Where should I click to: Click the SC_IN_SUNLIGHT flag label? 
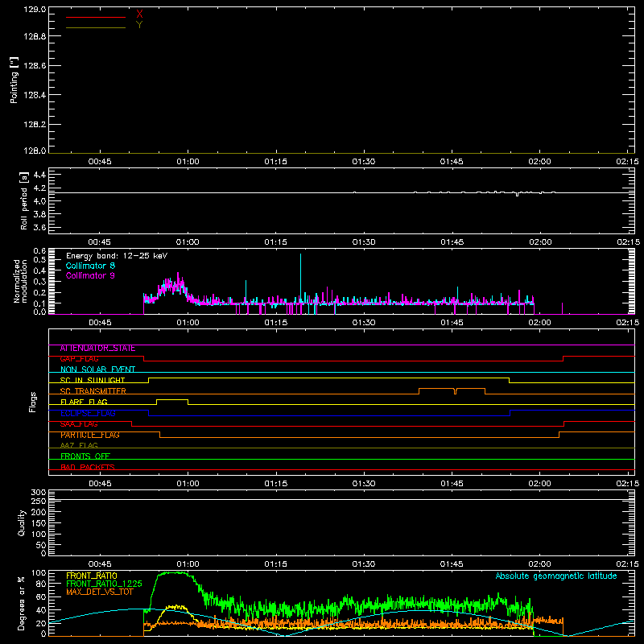(93, 380)
